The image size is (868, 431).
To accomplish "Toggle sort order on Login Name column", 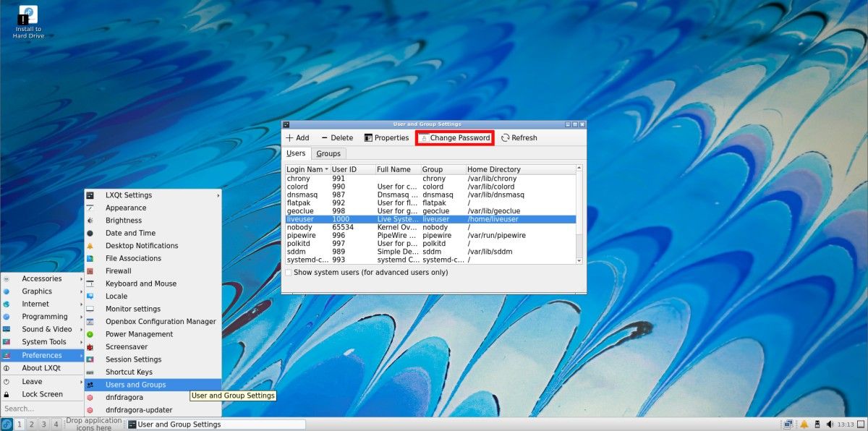I will coord(306,168).
